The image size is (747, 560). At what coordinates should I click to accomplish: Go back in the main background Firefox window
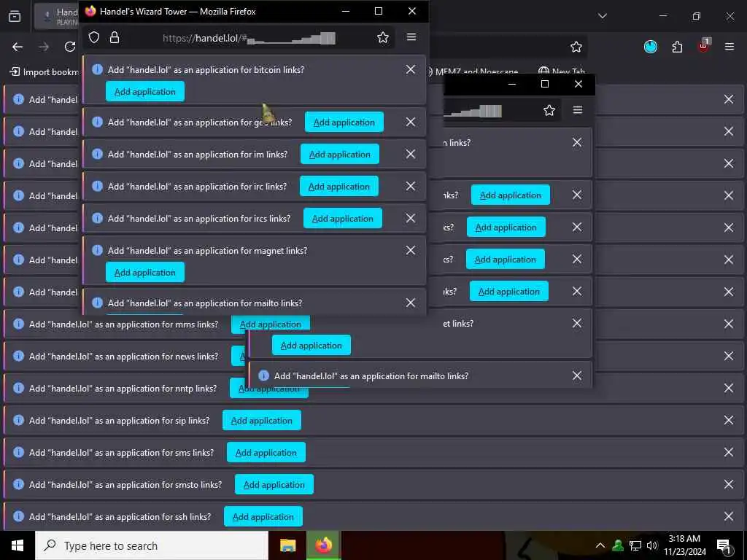18,47
